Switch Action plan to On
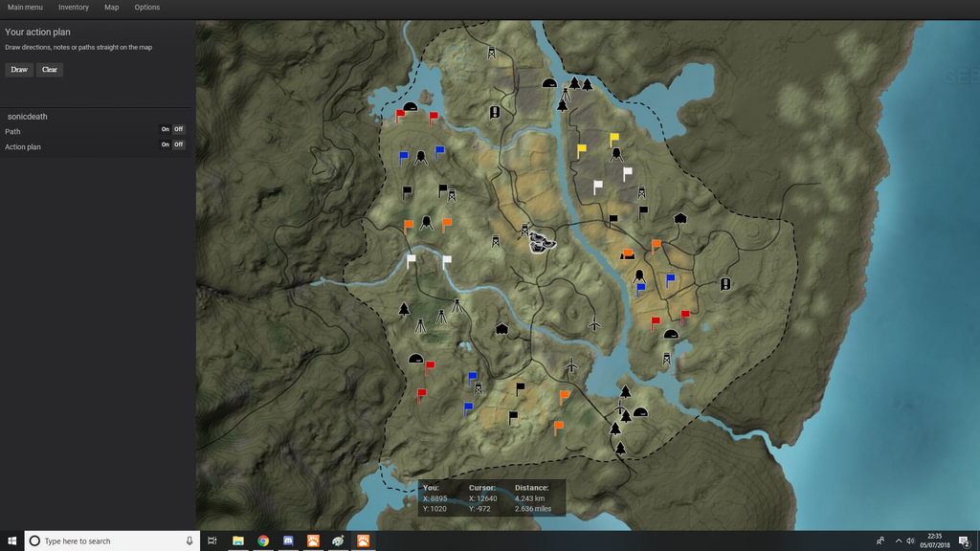 [x=165, y=144]
